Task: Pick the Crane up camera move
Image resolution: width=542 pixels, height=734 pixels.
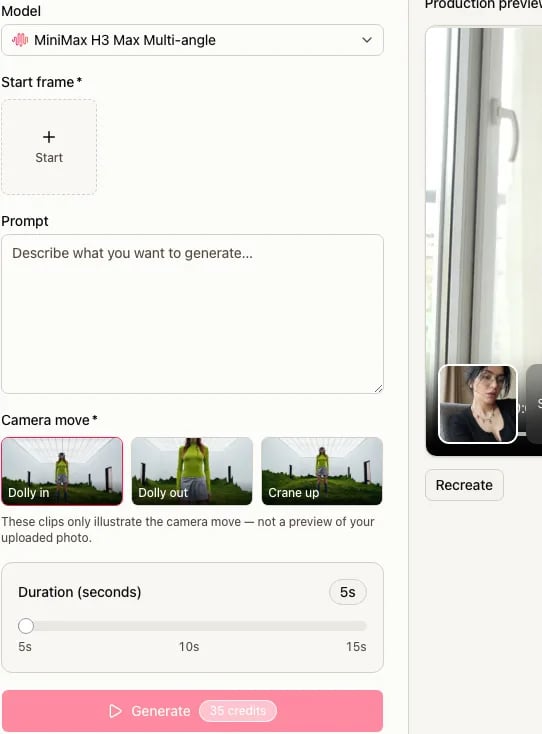Action: (x=322, y=471)
